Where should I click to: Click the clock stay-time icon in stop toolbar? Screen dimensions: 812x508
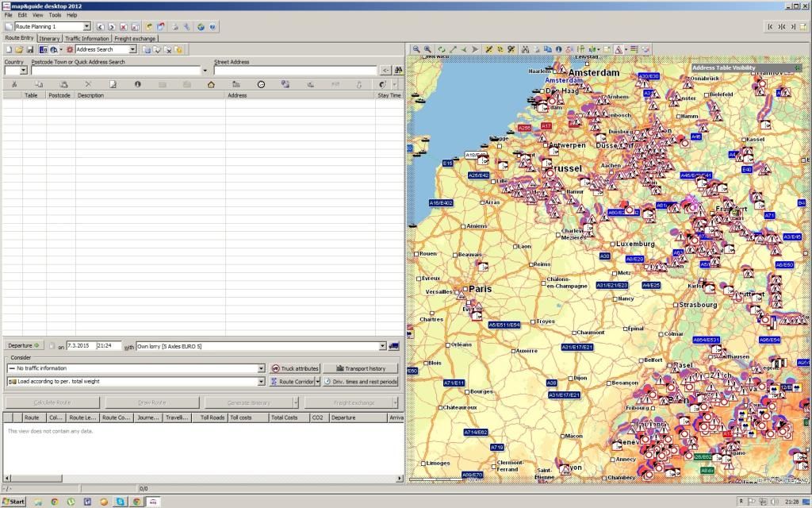(261, 84)
